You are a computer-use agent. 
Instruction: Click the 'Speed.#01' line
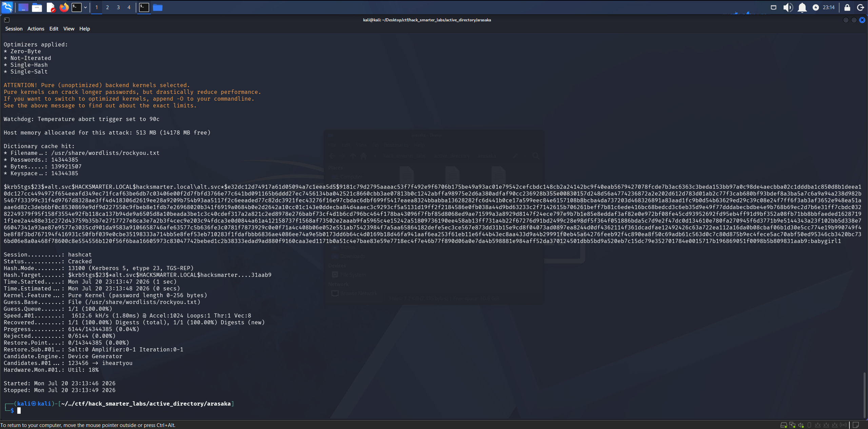pyautogui.click(x=127, y=315)
